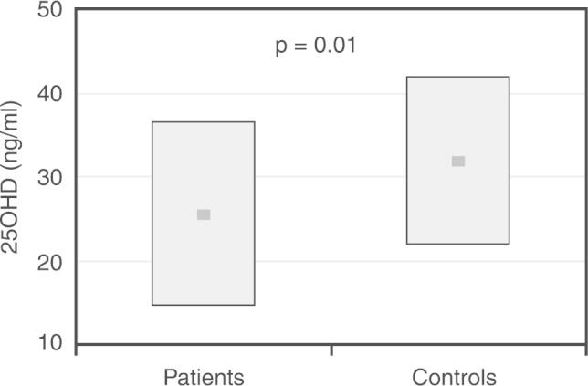588x386 pixels.
Task: Select the Patients mean marker square
Action: 204,214
